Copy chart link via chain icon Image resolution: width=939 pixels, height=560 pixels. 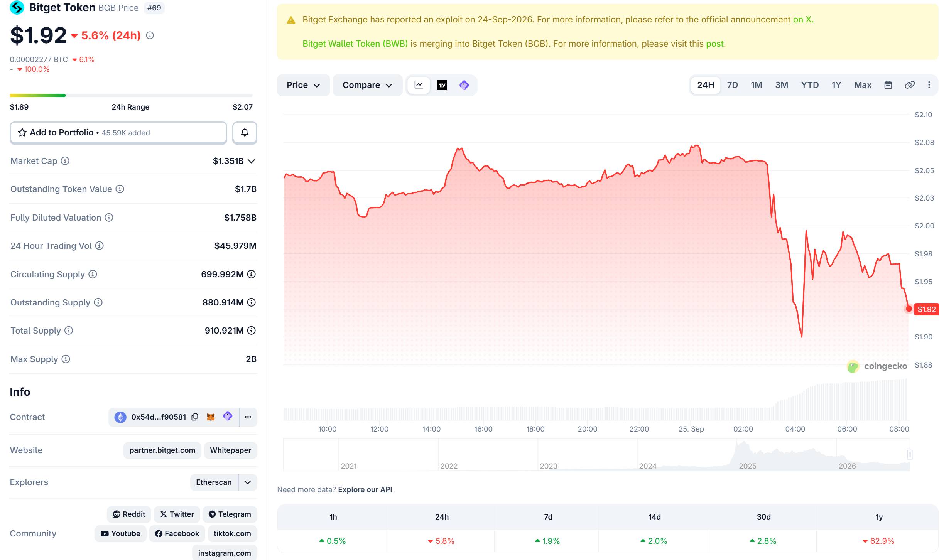(910, 85)
